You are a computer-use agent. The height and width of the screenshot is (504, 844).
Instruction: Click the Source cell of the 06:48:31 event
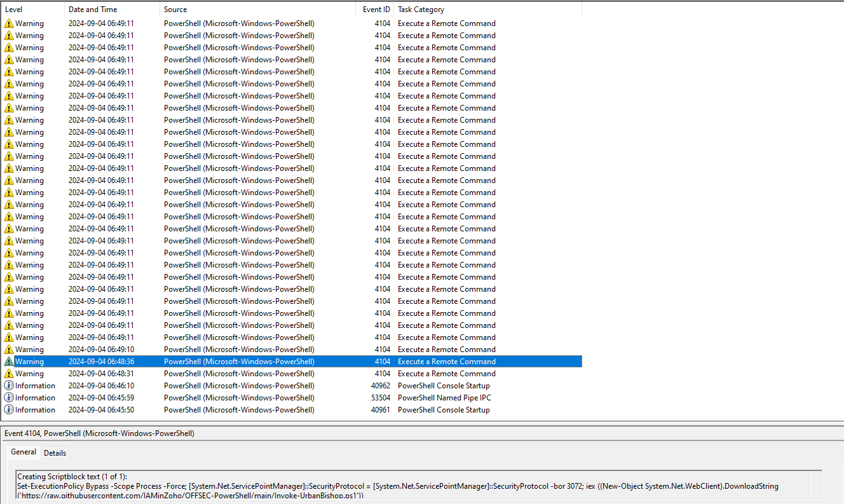click(x=239, y=374)
